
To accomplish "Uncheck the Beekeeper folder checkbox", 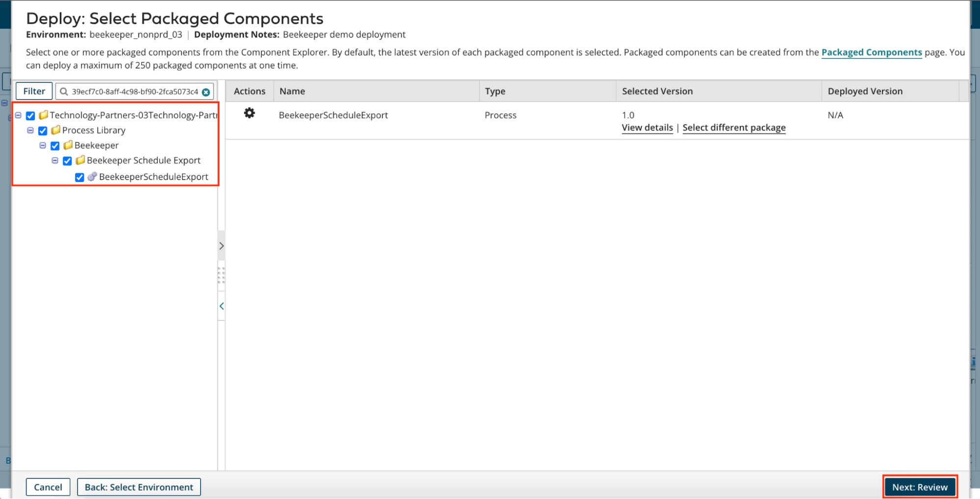I will (55, 146).
